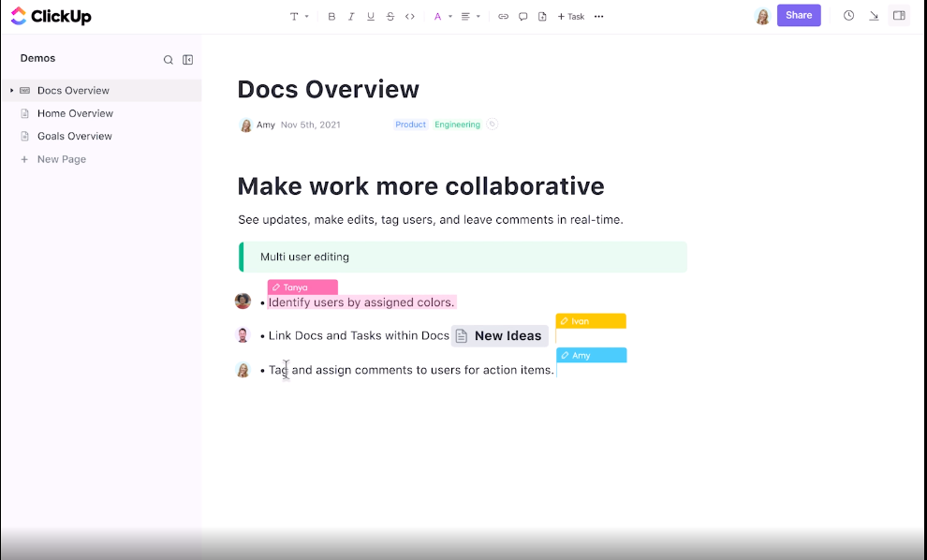Add a tag with the tag icon

click(x=493, y=125)
